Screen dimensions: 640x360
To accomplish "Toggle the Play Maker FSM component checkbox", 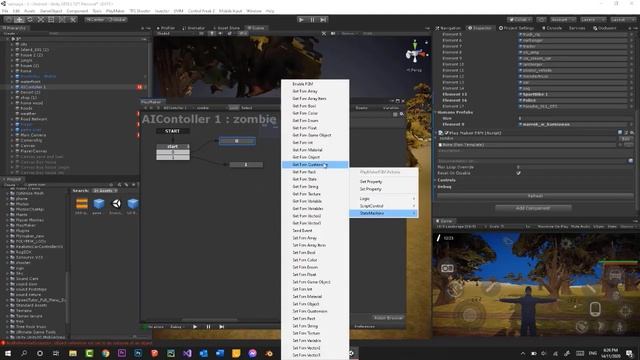I will pos(447,133).
